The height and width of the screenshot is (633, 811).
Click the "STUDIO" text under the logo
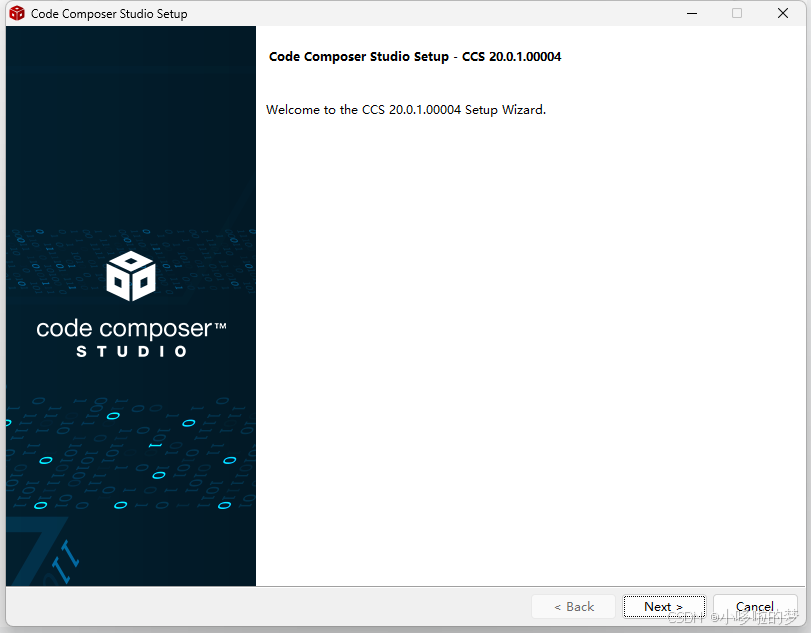pyautogui.click(x=131, y=352)
